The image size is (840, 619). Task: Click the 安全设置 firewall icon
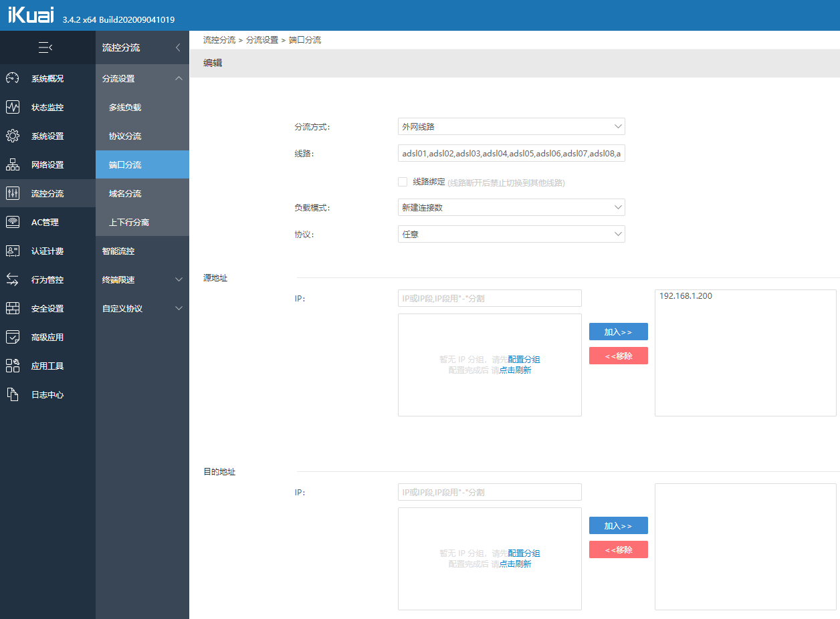[x=13, y=308]
